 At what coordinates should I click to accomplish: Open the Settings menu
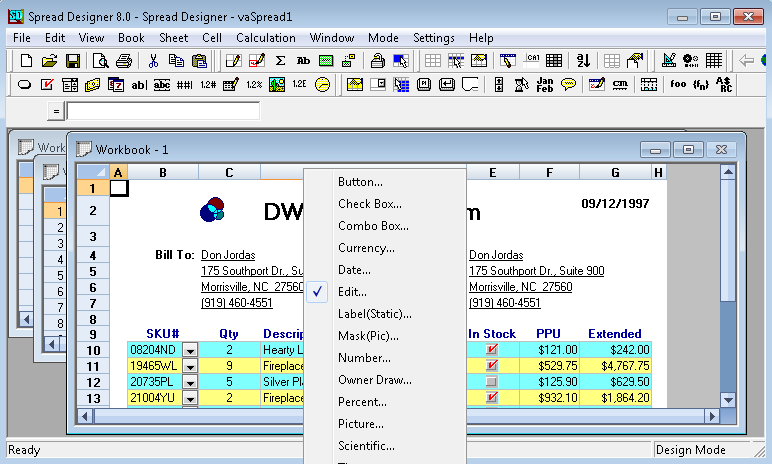434,38
